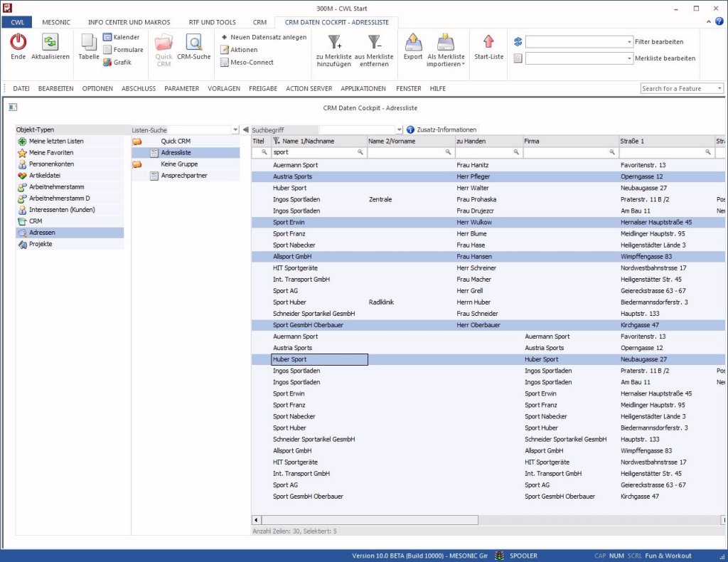
Task: Click Merkliste bearbeiten
Action: coord(665,58)
